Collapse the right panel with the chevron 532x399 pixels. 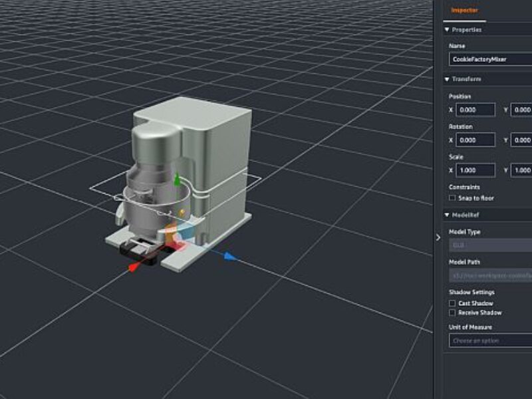click(438, 237)
